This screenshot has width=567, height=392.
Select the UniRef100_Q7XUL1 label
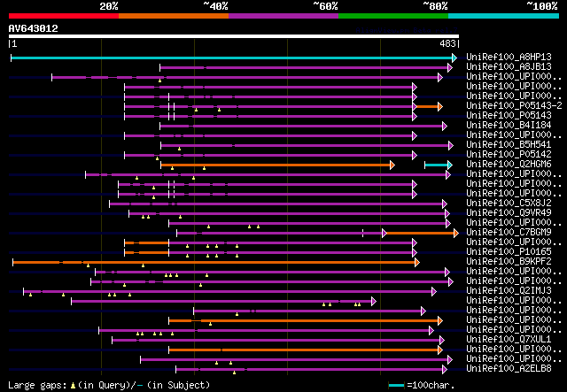coord(509,339)
